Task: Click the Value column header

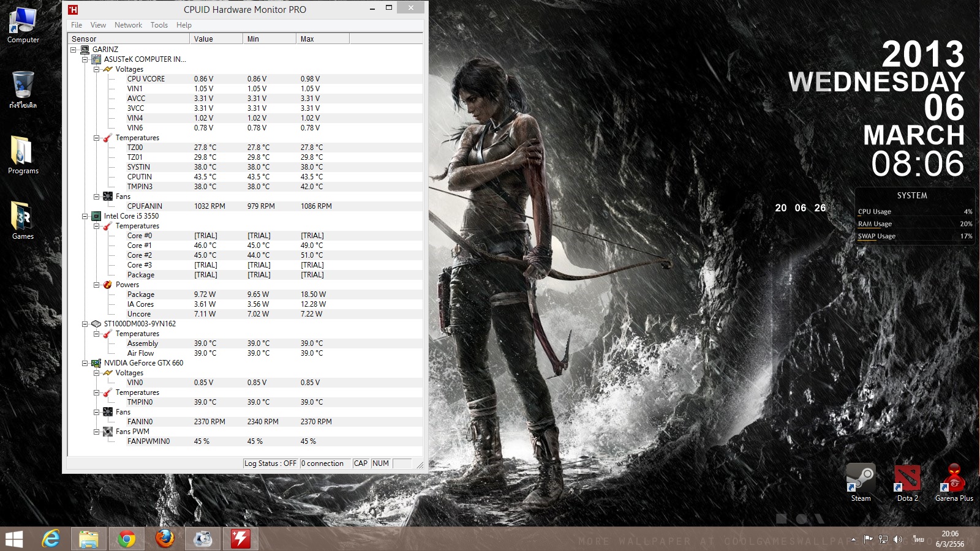Action: 216,39
